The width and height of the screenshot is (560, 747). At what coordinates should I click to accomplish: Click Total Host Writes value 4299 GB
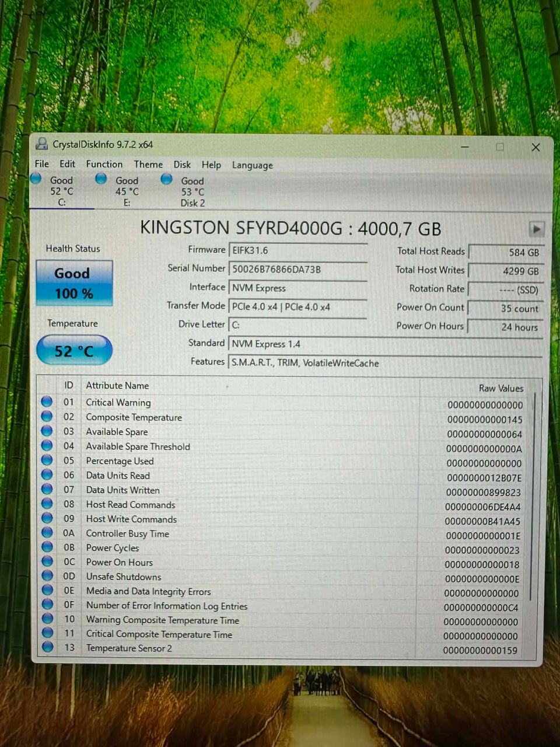click(x=506, y=271)
